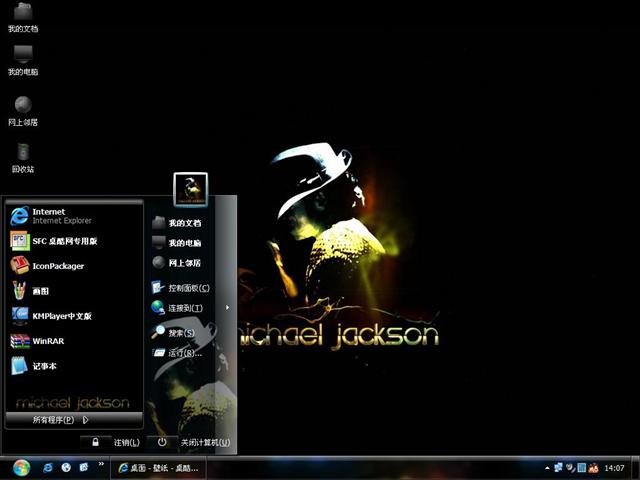
Task: Expand 所有程序(P) programs list
Action: pos(60,420)
